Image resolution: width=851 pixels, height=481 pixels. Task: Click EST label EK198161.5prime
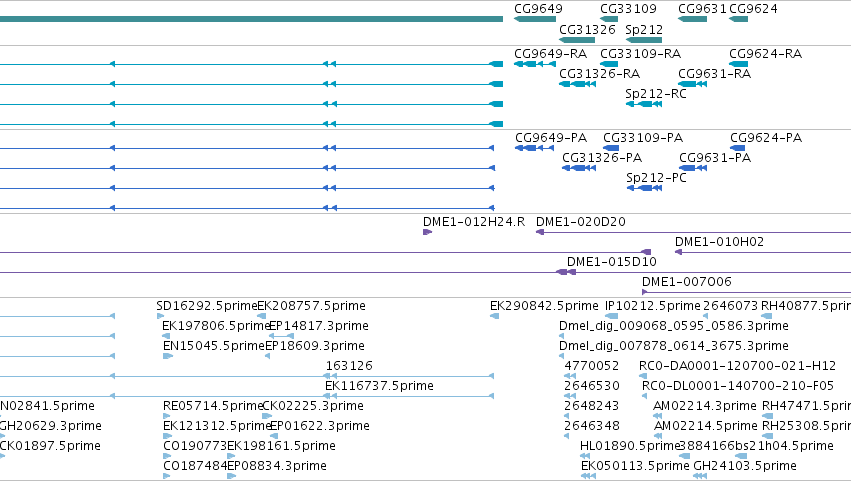[281, 446]
